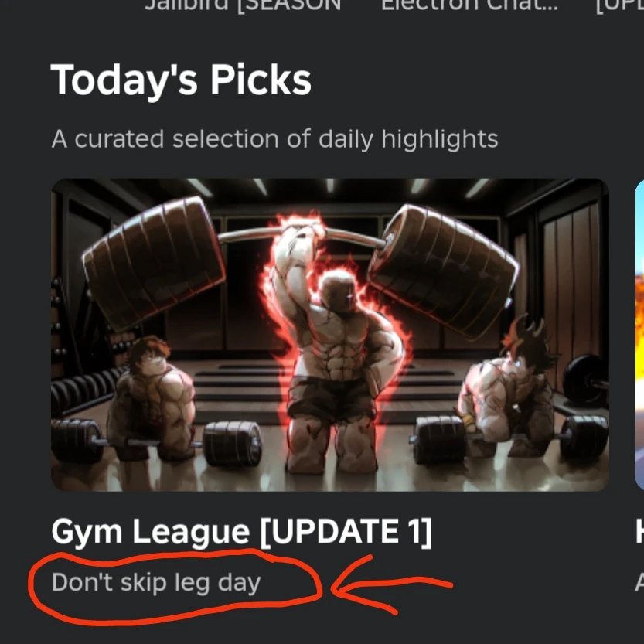Click the Gym League [UPDATE 1] title

(241, 532)
